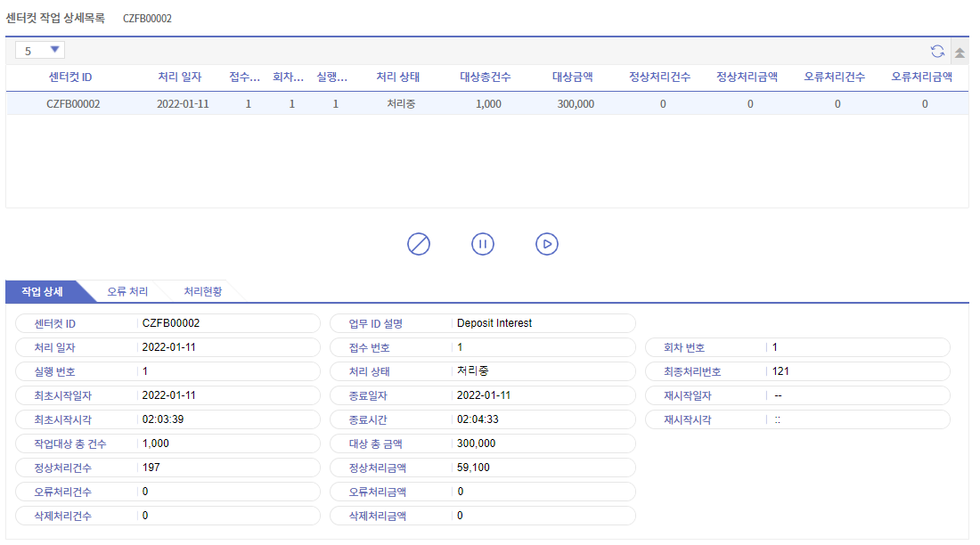
Task: Click the 처리 상태 detail field
Action: pyautogui.click(x=483, y=372)
